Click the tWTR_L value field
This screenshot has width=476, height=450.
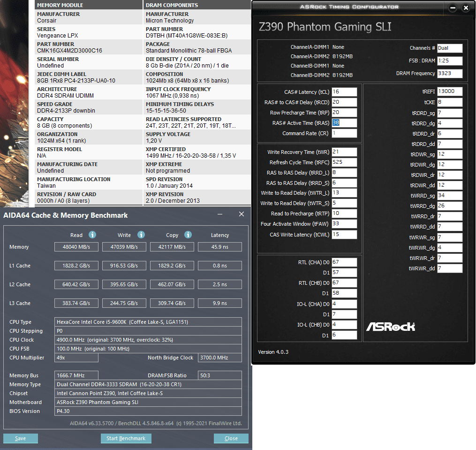(344, 193)
